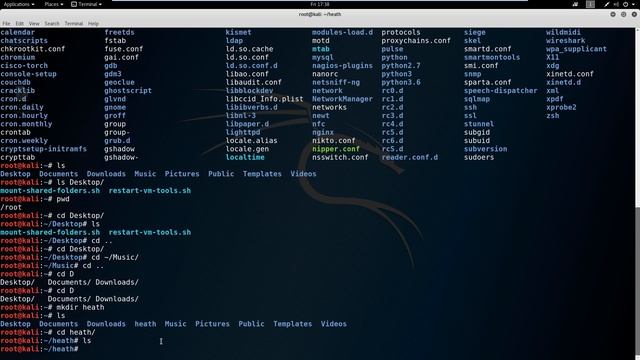The image size is (640, 360).
Task: Click the terminal vertical scrollbar
Action: point(637,194)
